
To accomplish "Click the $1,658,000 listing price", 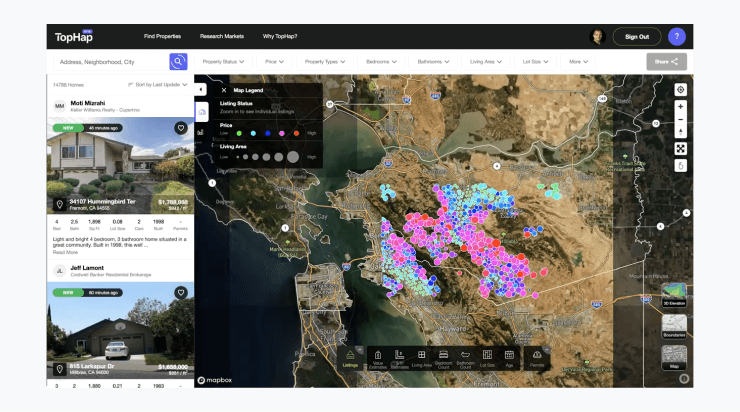I will click(x=173, y=367).
